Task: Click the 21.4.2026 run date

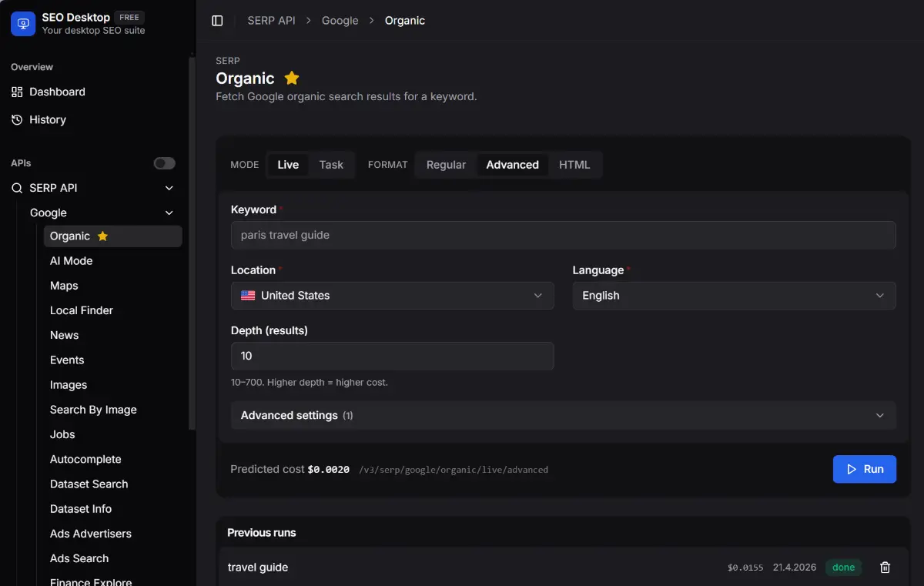Action: click(795, 568)
